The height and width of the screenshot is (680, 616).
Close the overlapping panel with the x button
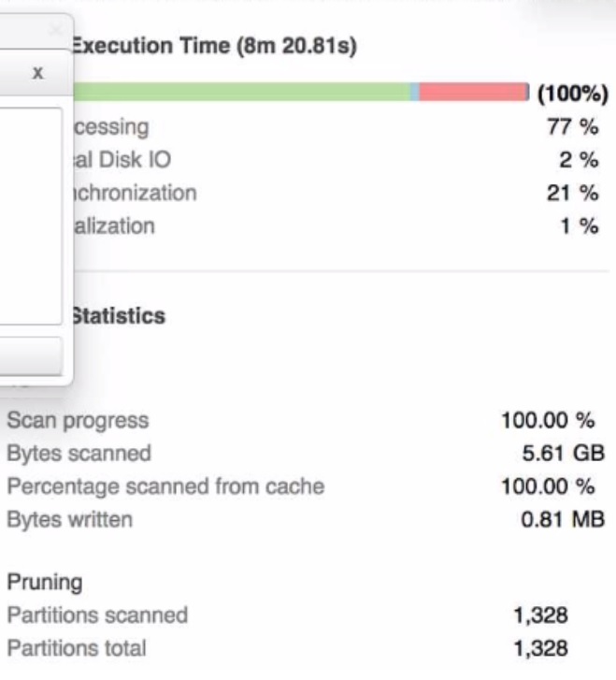coord(36,72)
